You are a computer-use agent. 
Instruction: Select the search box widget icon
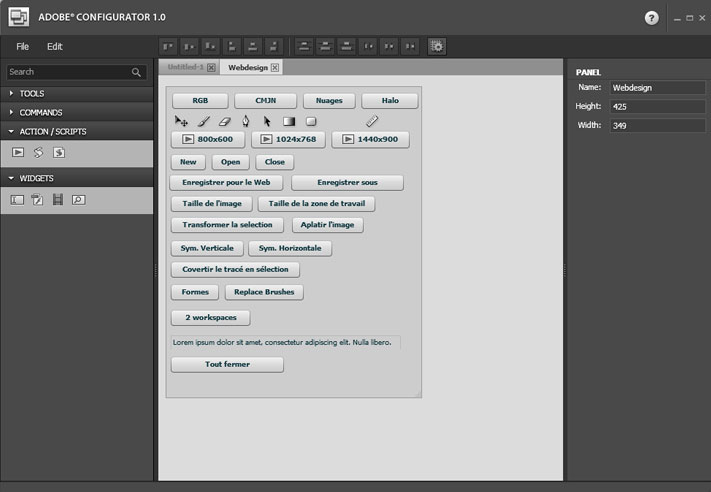78,200
